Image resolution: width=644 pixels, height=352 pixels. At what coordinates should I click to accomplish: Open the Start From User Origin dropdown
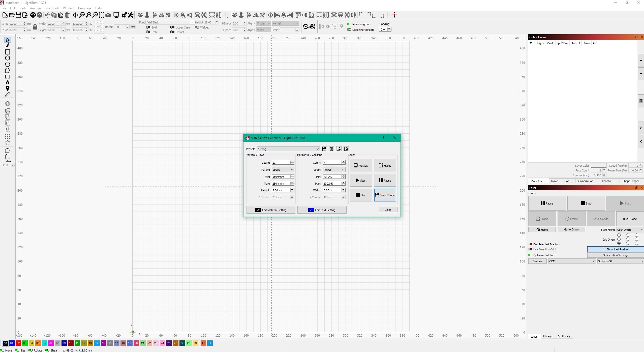coord(630,229)
